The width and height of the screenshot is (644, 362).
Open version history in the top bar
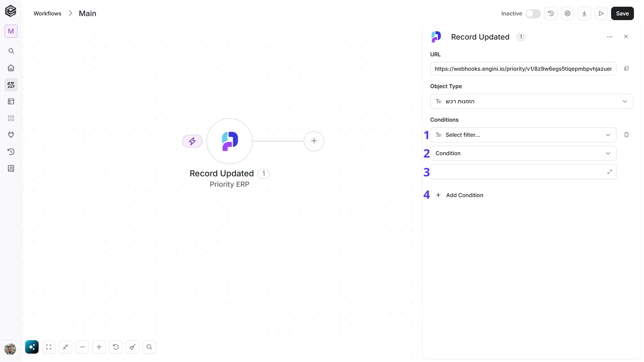pos(551,13)
